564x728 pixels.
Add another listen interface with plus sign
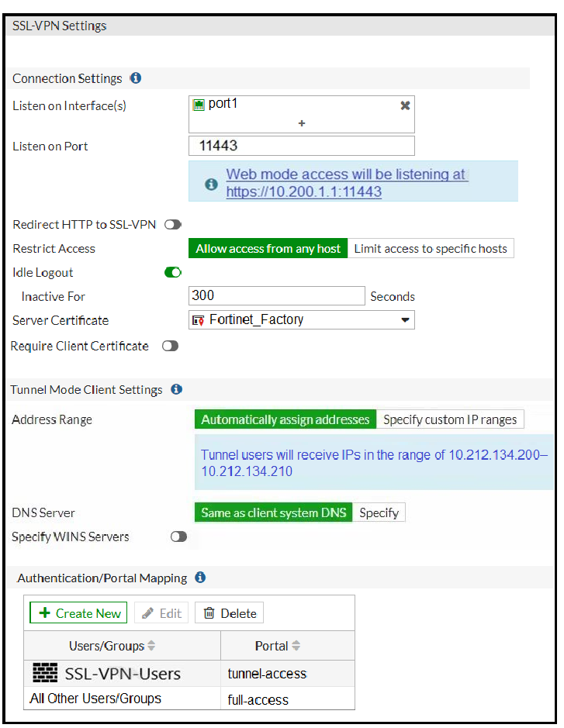tap(302, 123)
